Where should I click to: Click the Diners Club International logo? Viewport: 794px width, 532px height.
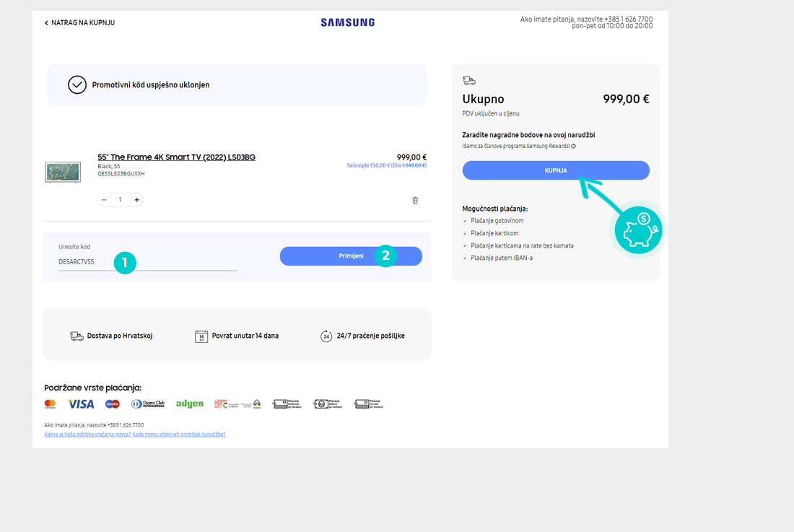[x=148, y=404]
